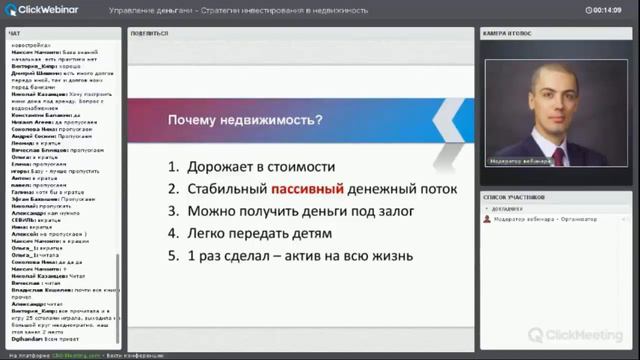Click the webinar title text in the header
Image resolution: width=640 pixels, height=360 pixels.
[238, 11]
